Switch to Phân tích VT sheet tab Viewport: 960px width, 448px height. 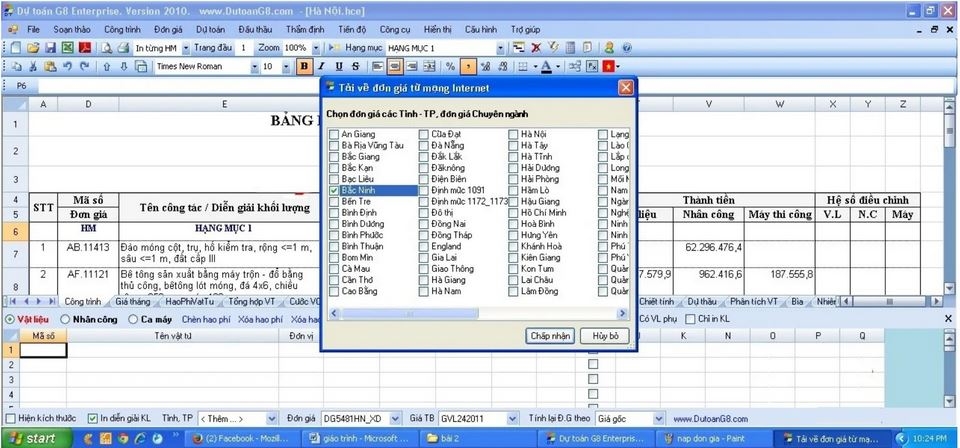[x=754, y=302]
